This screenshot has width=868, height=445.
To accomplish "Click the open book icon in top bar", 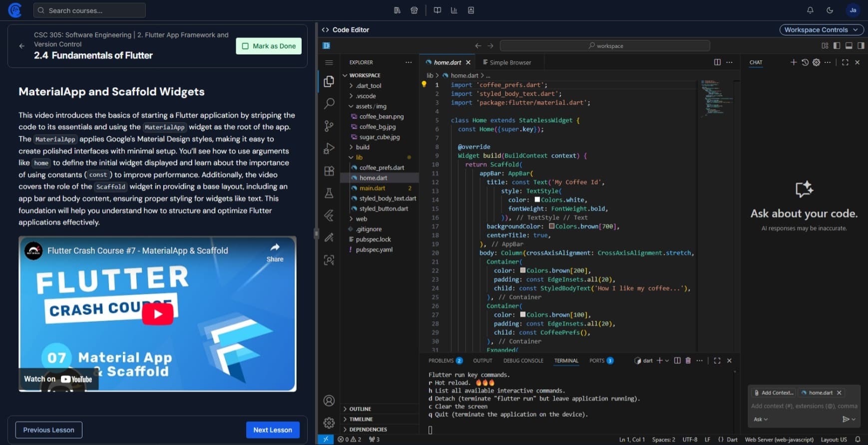I will pyautogui.click(x=437, y=10).
